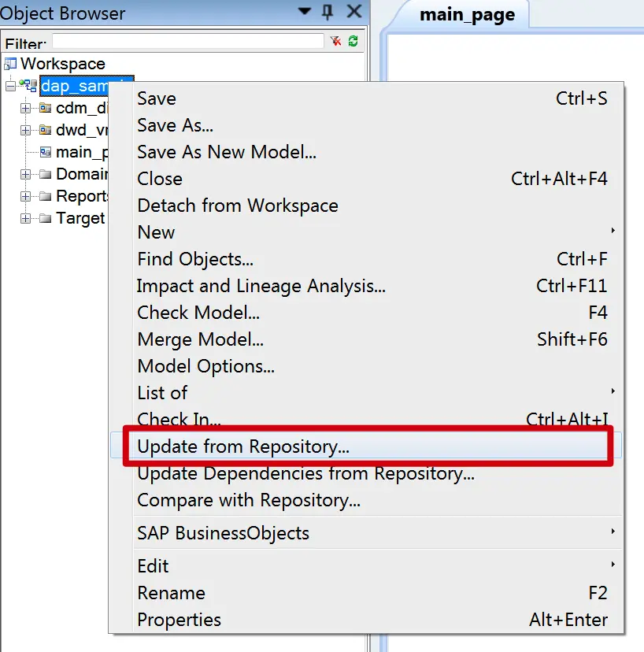Select Merge Model... entry

pos(366,339)
